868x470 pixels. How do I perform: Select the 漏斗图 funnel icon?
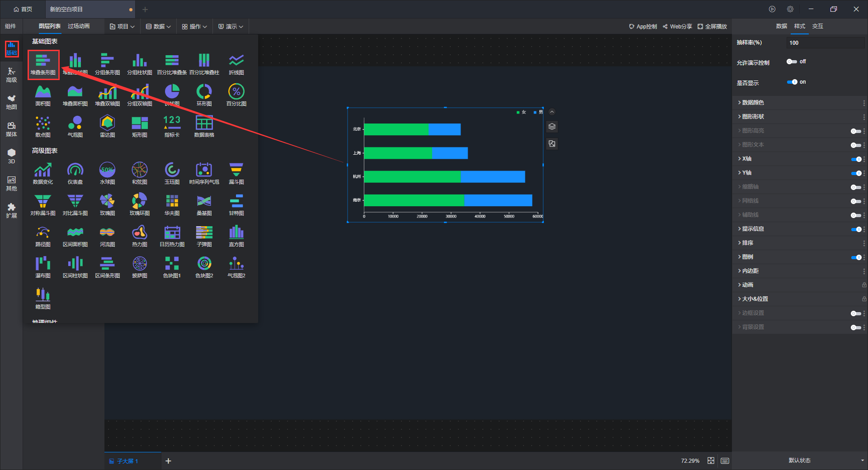pyautogui.click(x=236, y=174)
